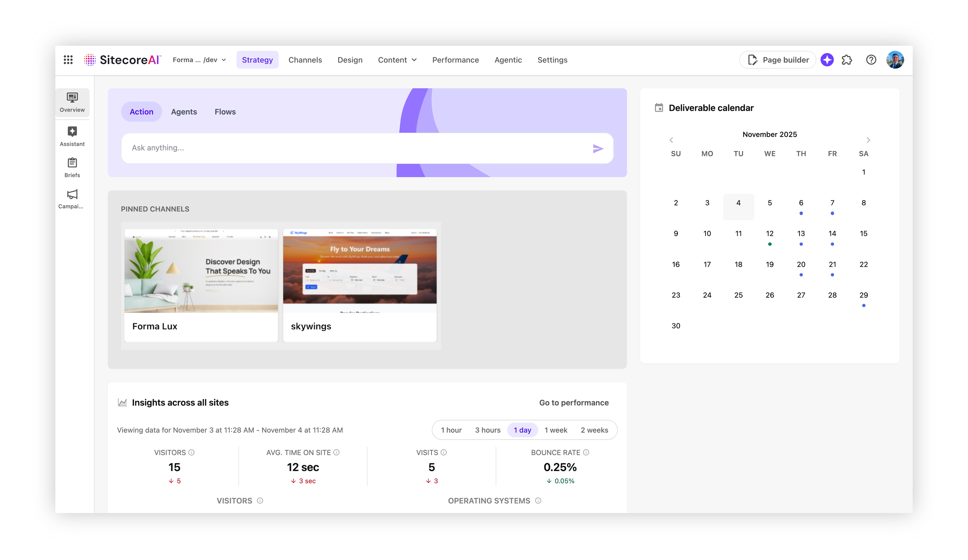Click the Visitors info icon

tap(191, 452)
